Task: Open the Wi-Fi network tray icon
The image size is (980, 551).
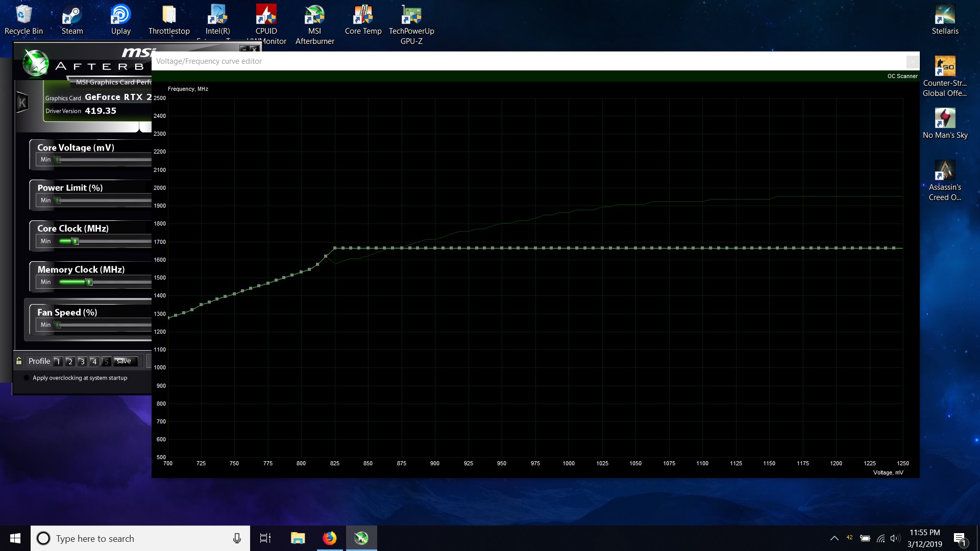Action: pos(880,538)
